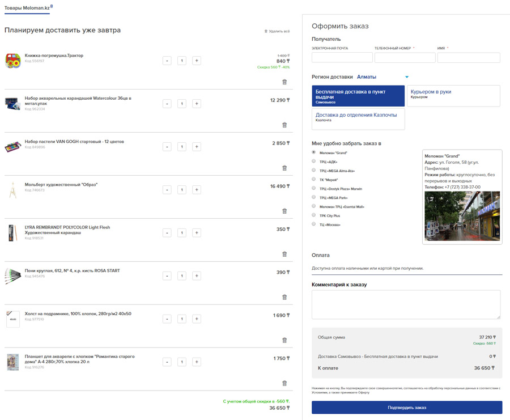510x420 pixels.
Task: Choose Доставка до отделения Казпочты option
Action: pyautogui.click(x=358, y=119)
